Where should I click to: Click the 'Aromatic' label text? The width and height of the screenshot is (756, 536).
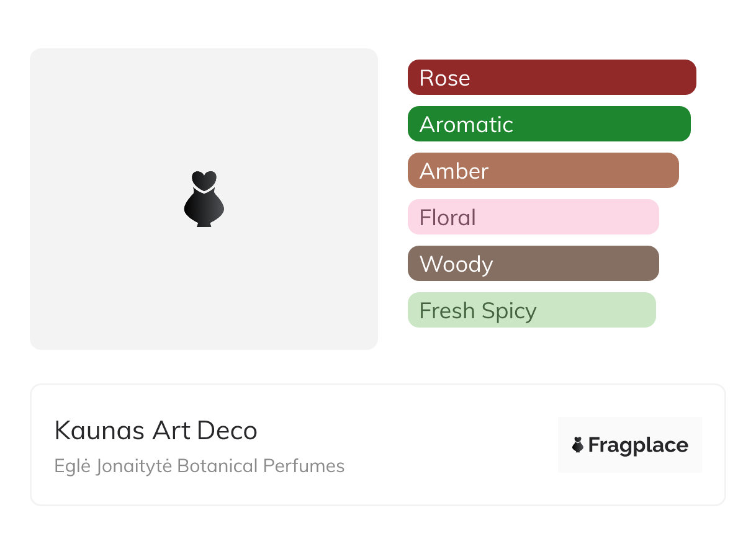point(466,124)
